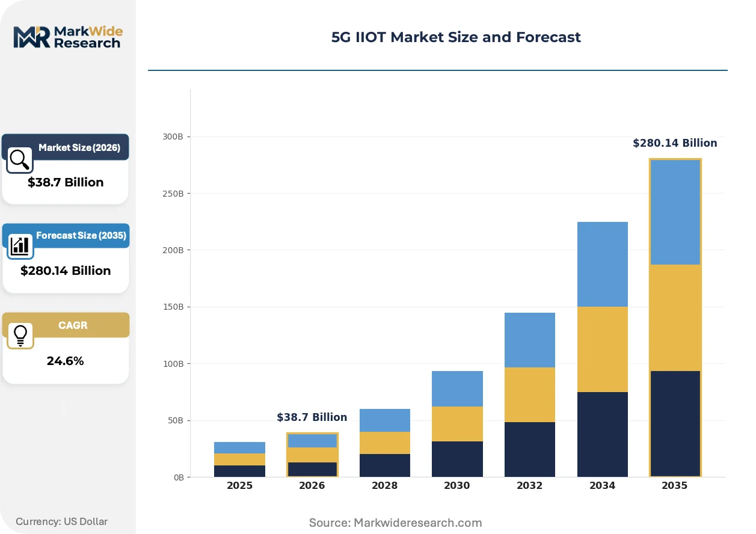This screenshot has width=756, height=534.
Task: Click the 2034 bar's light blue segment
Action: pos(603,264)
